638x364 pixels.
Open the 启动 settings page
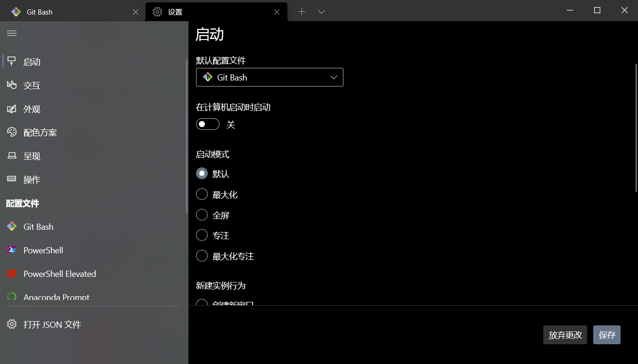pyautogui.click(x=93, y=62)
